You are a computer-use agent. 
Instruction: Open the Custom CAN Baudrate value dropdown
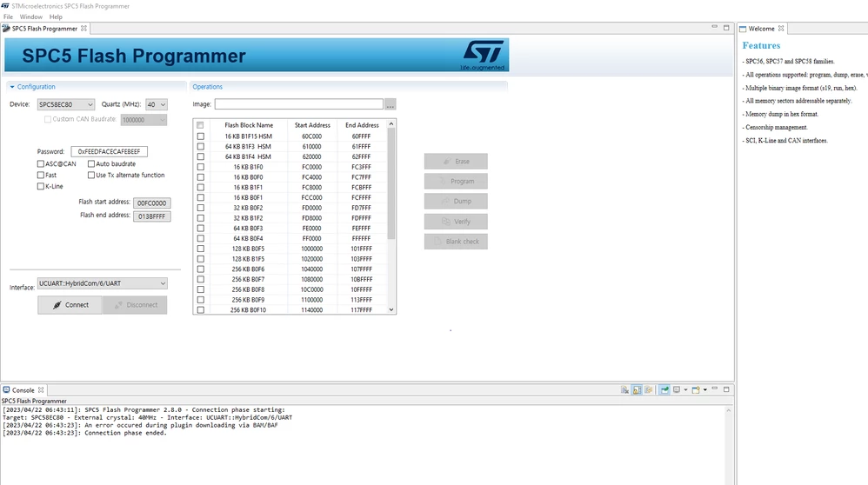[144, 119]
